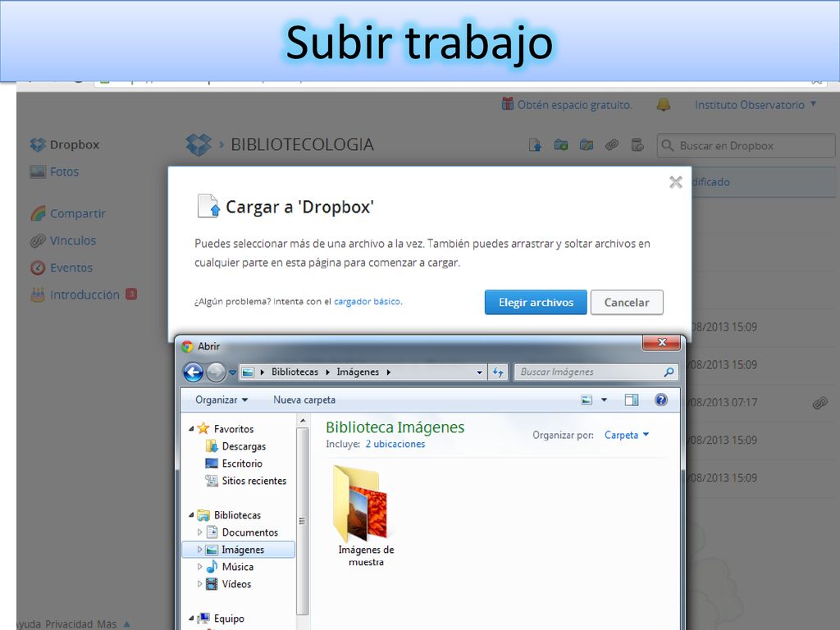Open Compartir in the Dropbox sidebar
Screen dimensions: 840x630
pyautogui.click(x=68, y=213)
